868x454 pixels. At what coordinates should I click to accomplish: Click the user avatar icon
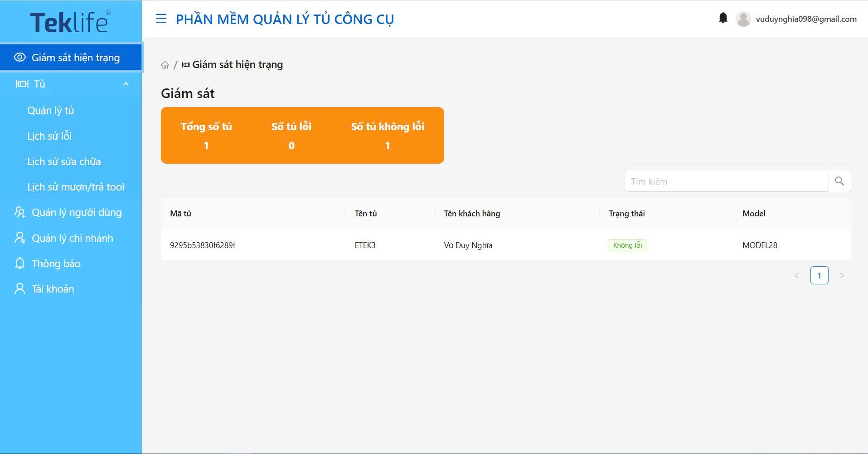[743, 19]
